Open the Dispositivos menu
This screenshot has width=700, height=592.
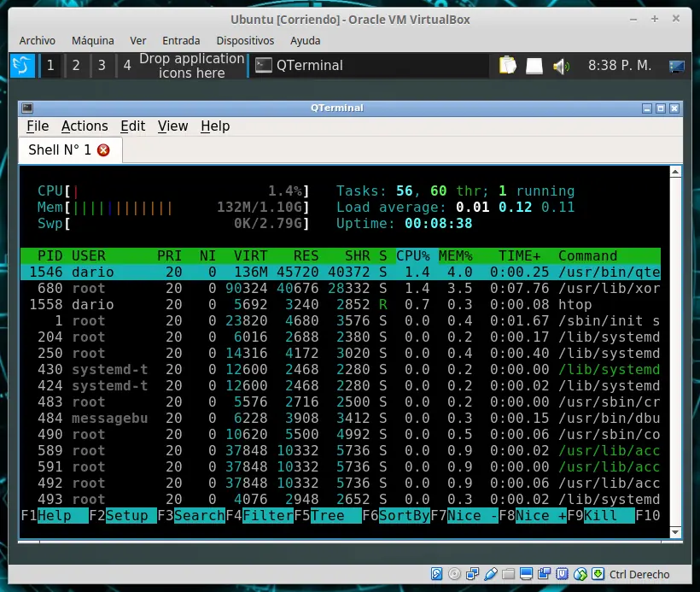point(245,41)
